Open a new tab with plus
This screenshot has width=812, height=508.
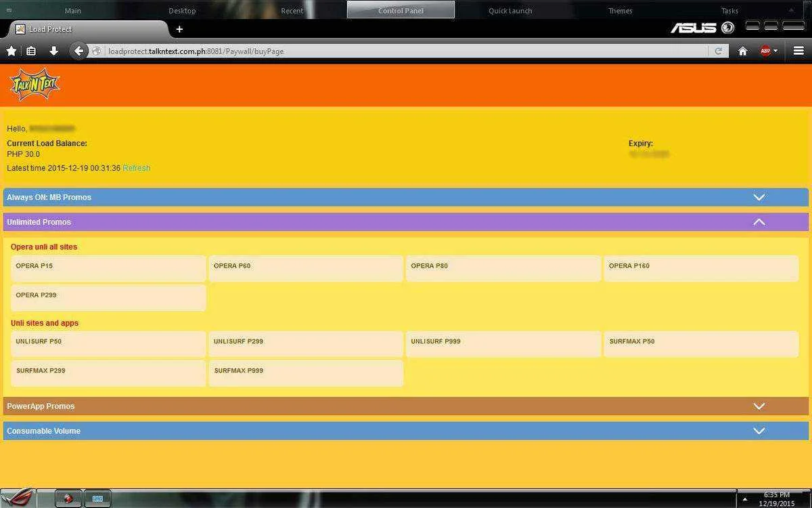pyautogui.click(x=179, y=29)
